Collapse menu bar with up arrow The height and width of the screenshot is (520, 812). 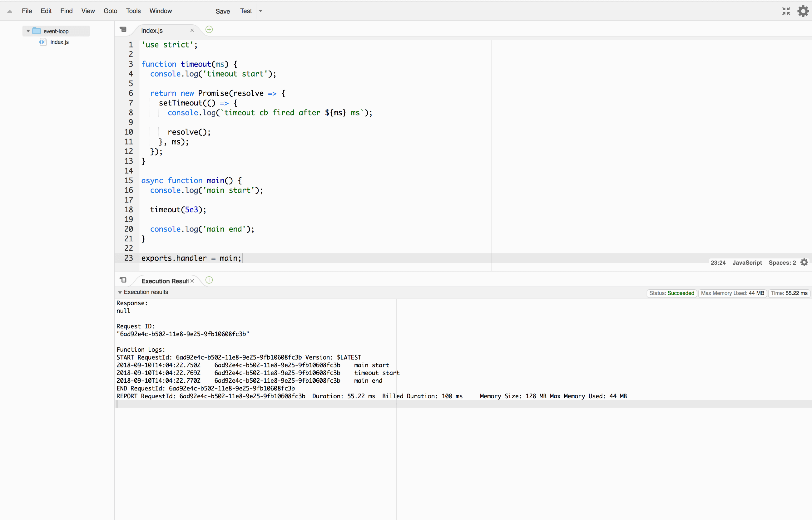point(10,12)
